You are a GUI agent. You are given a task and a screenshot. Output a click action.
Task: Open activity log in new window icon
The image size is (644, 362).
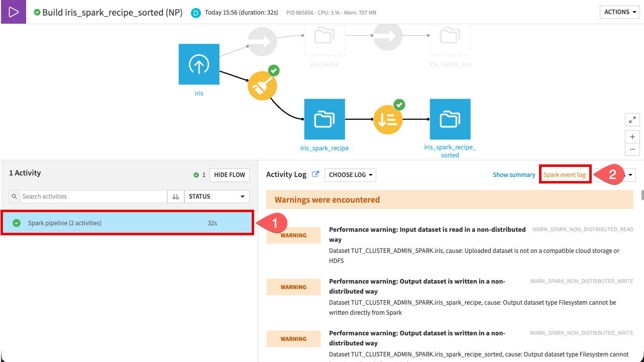(315, 174)
